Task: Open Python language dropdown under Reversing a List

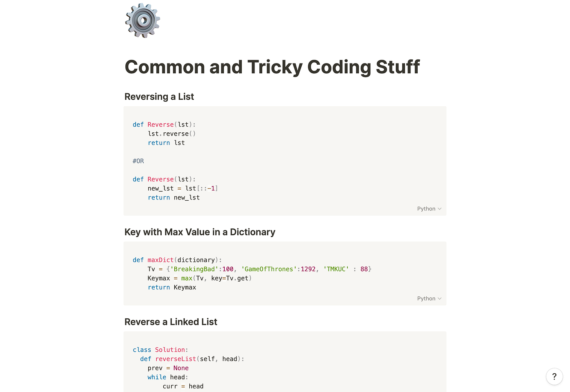Action: pos(429,209)
